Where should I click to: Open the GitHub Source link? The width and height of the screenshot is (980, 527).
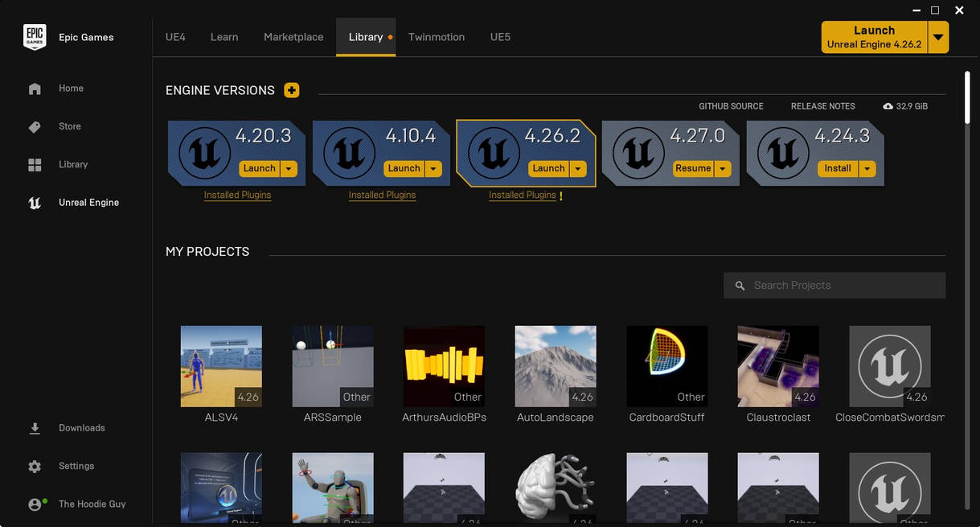coord(731,106)
